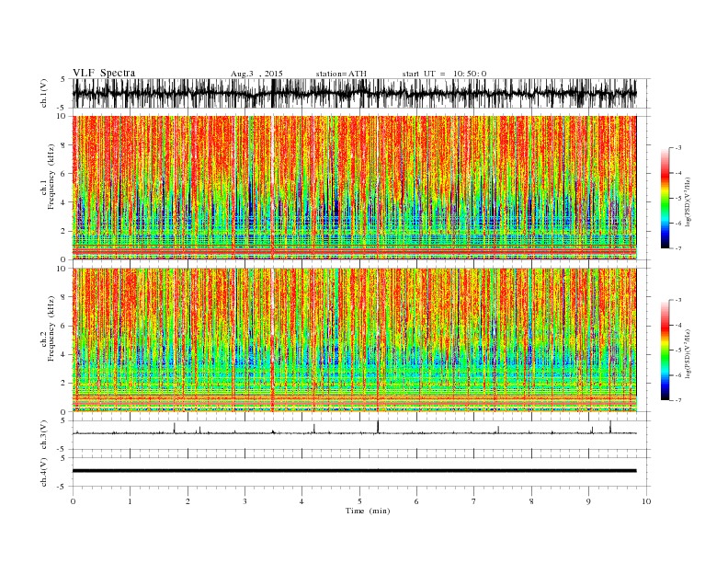Screen dimensions: 728x563
Task: Click the "4" kHz tick on ch.2 spectrogram
Action: point(64,355)
